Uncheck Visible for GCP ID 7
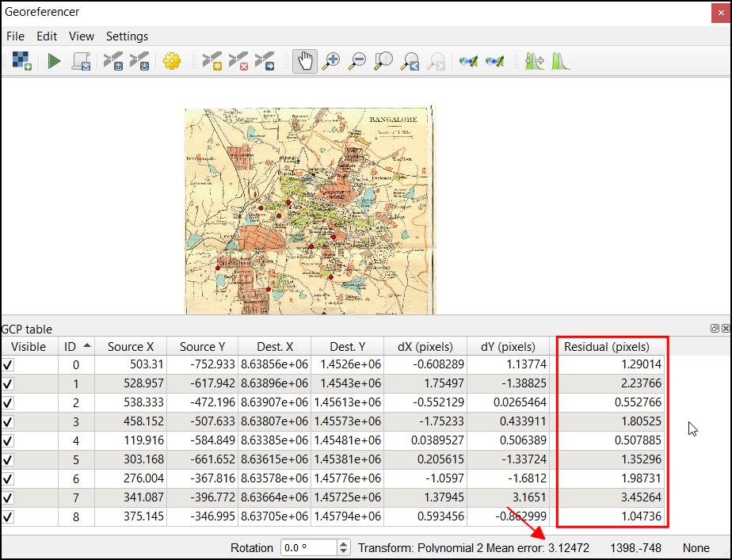Viewport: 732px width, 560px height. (x=8, y=498)
